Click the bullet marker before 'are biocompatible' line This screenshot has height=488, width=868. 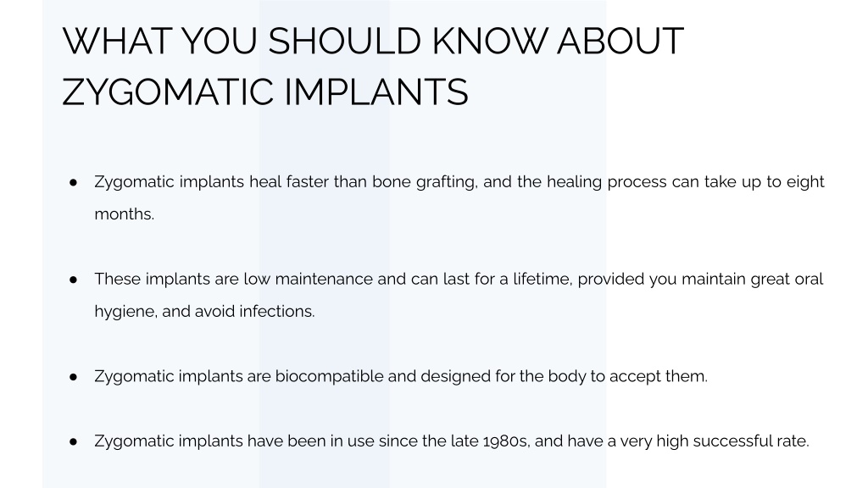[x=73, y=377]
